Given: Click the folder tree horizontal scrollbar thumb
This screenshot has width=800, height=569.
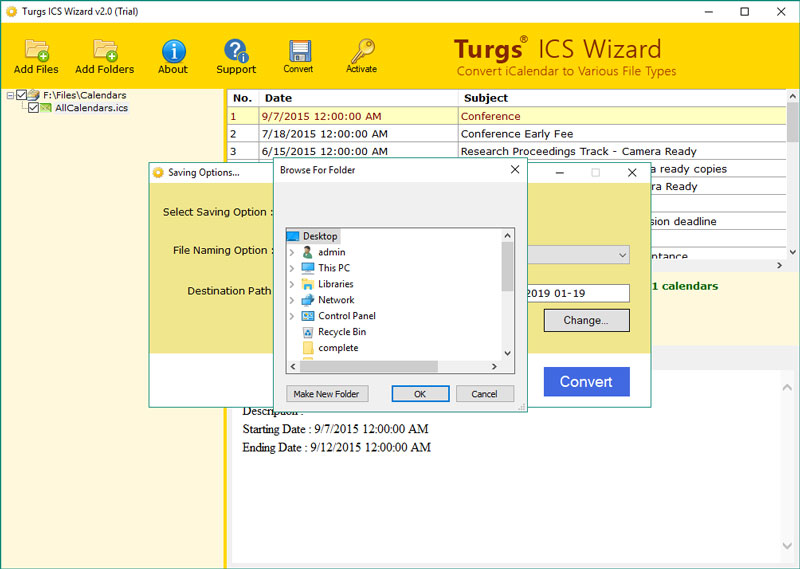Looking at the screenshot, I should pos(369,366).
